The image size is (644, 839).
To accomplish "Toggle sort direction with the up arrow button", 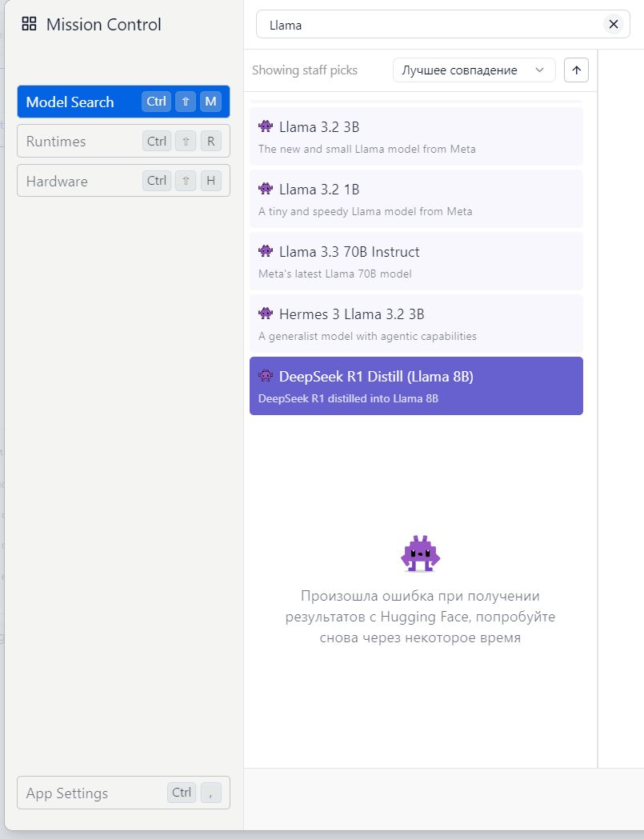I will 576,70.
